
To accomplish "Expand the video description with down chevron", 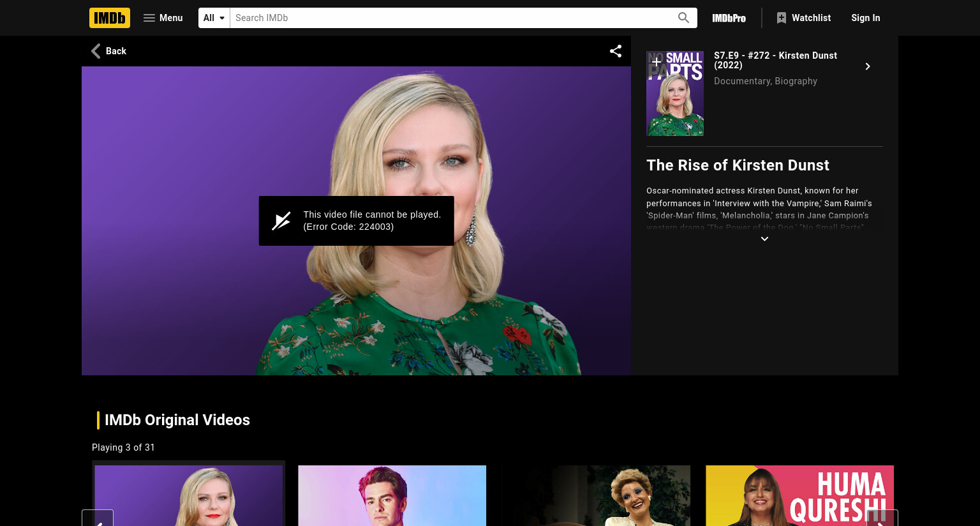I will [x=764, y=239].
